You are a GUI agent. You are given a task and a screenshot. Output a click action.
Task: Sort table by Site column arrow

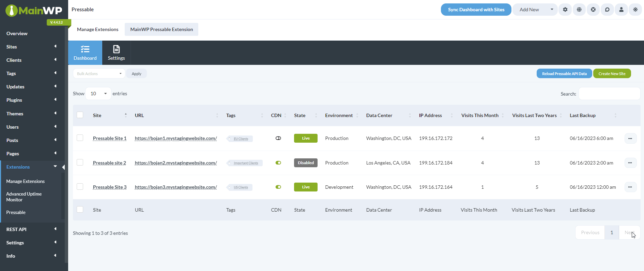126,115
